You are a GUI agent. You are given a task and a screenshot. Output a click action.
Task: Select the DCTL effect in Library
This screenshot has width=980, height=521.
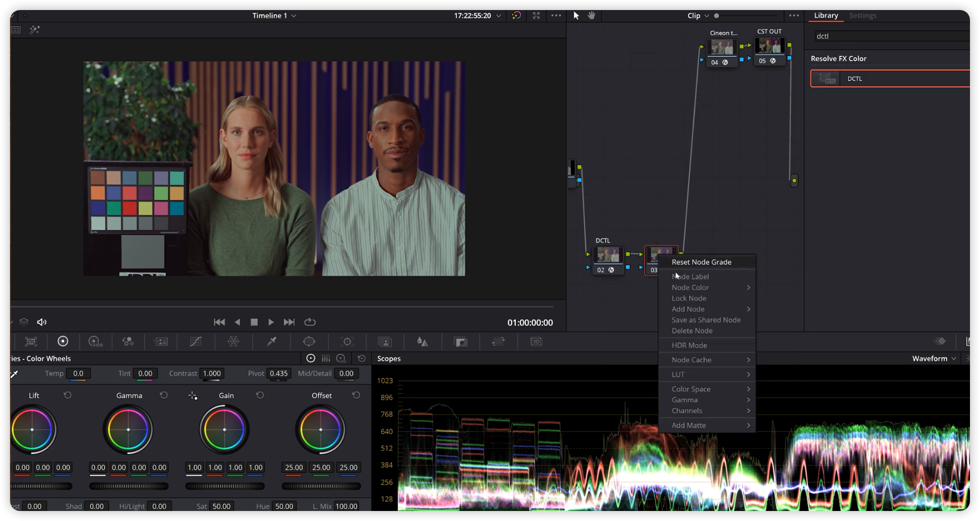(890, 78)
